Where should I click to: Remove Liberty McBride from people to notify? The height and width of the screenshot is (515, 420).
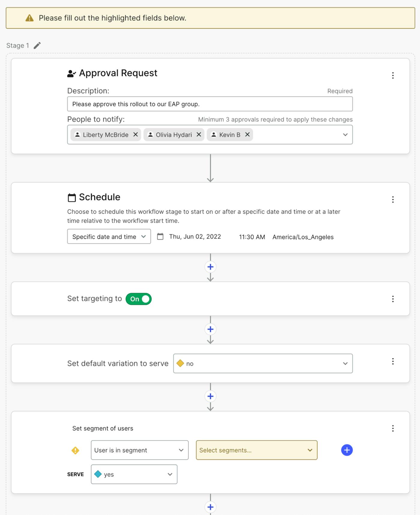[136, 135]
